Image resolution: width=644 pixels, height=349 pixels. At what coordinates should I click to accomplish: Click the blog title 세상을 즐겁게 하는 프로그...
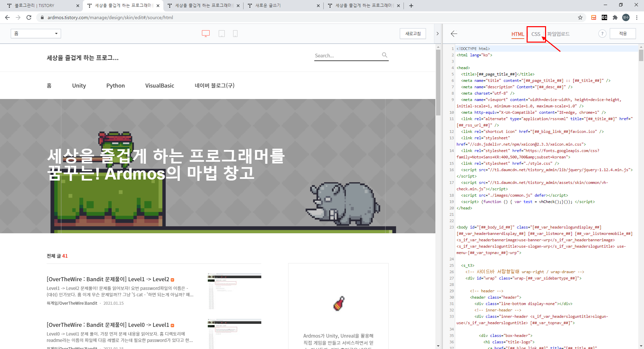(83, 58)
